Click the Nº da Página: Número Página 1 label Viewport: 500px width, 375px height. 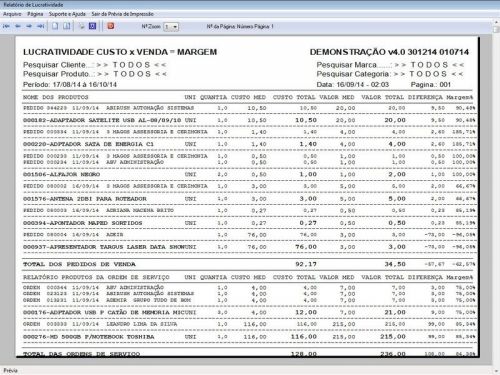[240, 26]
